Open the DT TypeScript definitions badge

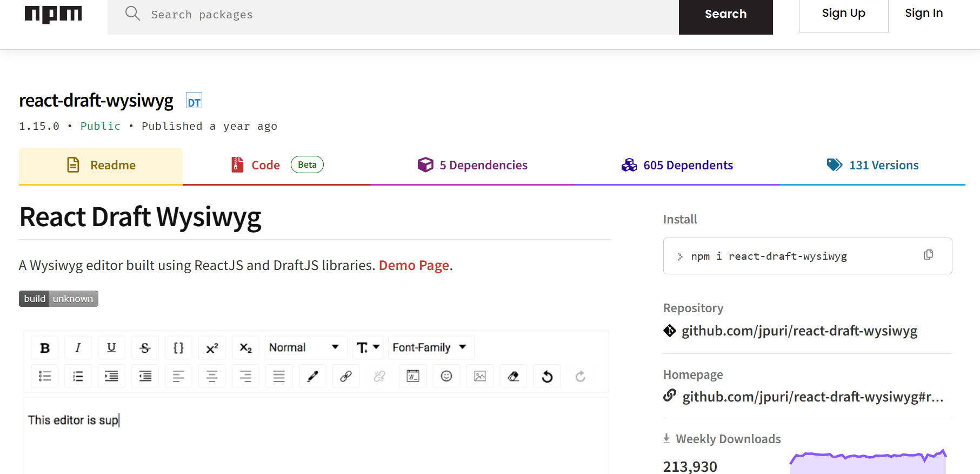[x=194, y=101]
